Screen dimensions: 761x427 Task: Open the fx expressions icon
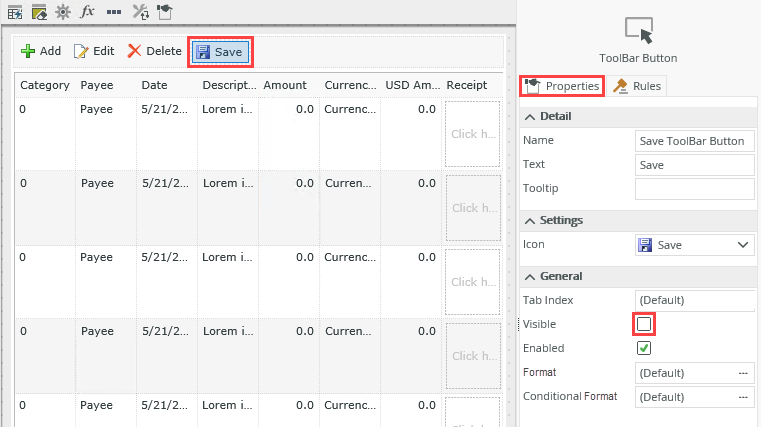pyautogui.click(x=87, y=11)
